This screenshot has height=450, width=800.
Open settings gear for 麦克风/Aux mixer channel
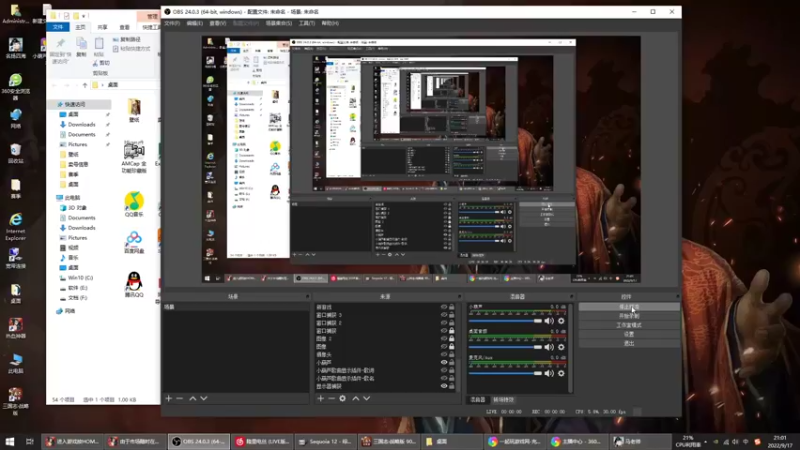pyautogui.click(x=561, y=373)
